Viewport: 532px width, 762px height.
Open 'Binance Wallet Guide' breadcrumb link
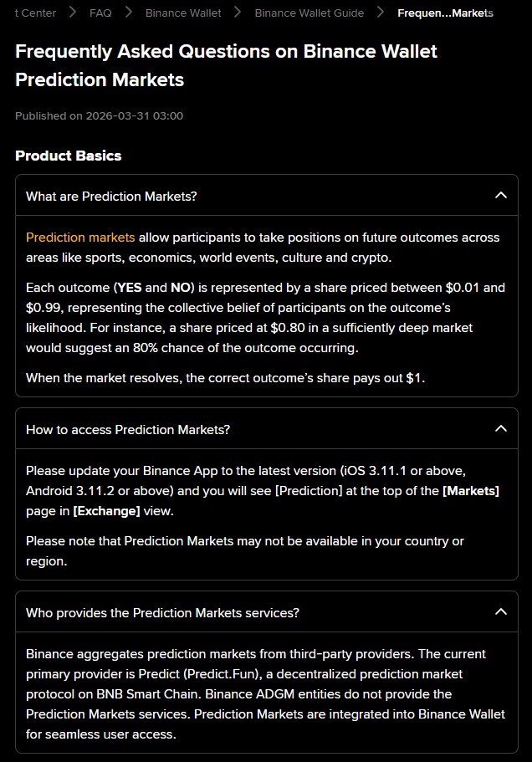coord(309,13)
